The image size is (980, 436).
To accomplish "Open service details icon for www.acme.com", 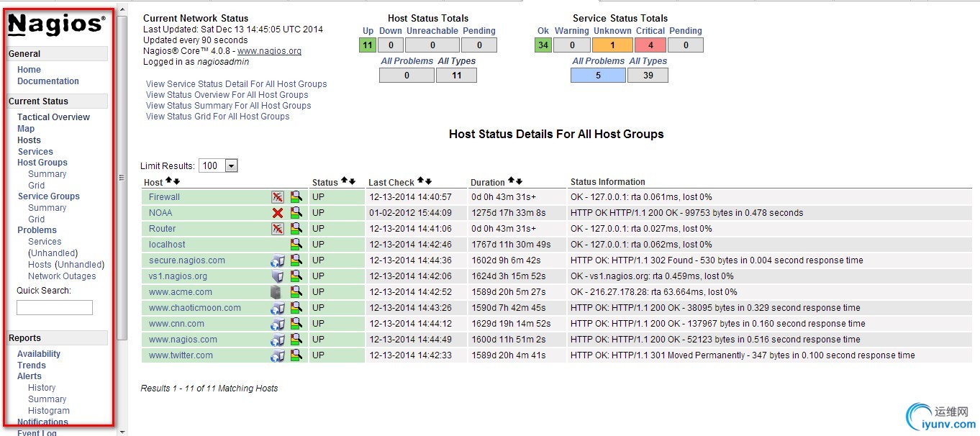I will pyautogui.click(x=296, y=292).
